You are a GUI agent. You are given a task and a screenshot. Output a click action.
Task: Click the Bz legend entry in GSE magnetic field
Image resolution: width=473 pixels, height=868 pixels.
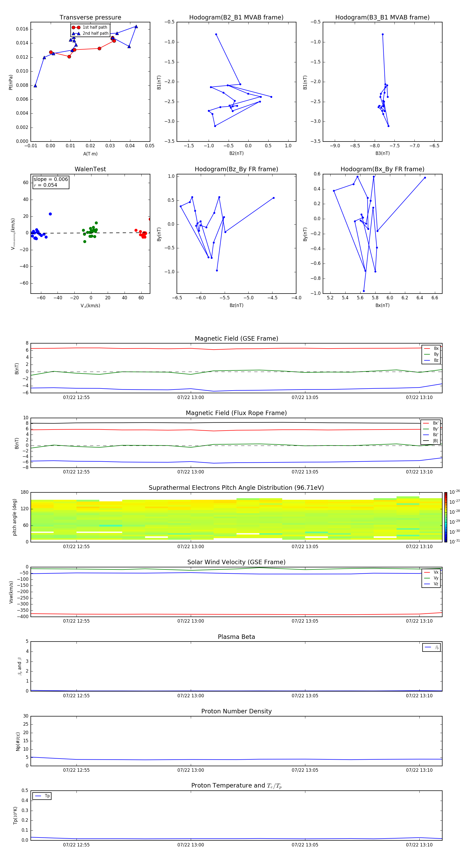[431, 360]
